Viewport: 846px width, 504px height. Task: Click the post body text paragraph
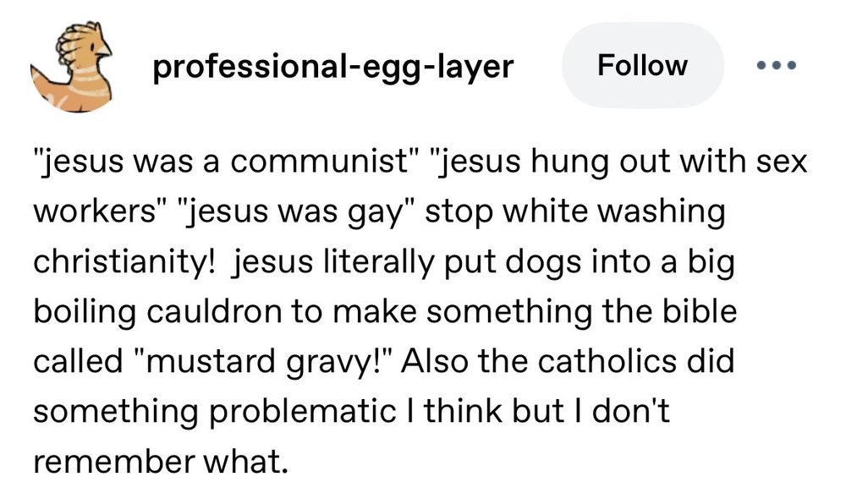[406, 313]
